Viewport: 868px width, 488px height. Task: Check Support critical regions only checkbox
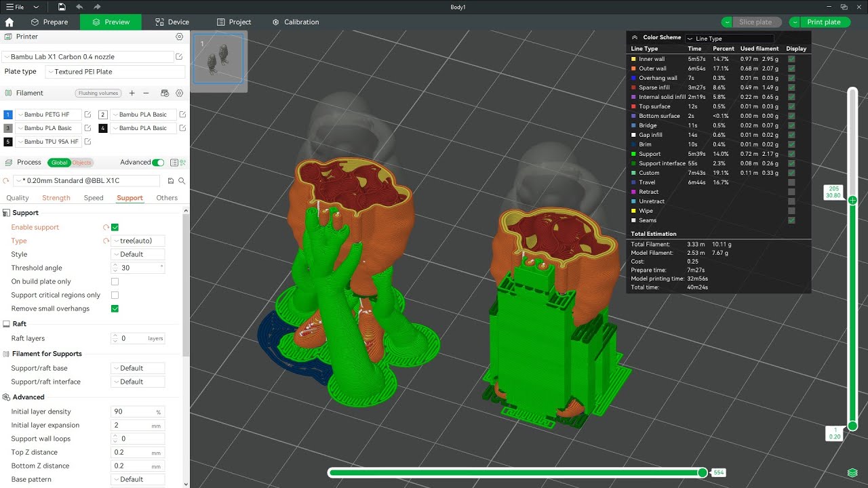pyautogui.click(x=115, y=295)
